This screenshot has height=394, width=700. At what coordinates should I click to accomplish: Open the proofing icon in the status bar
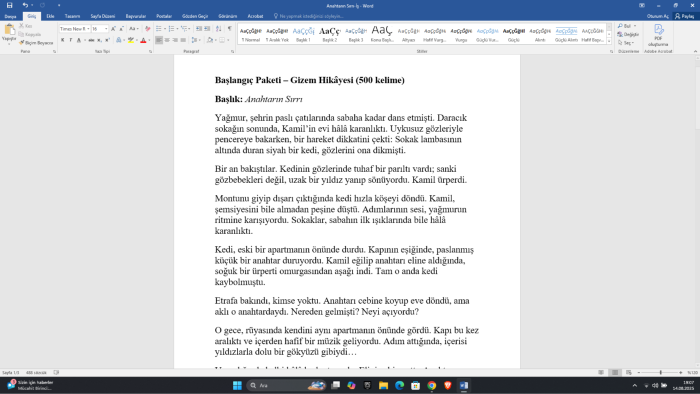pos(56,372)
